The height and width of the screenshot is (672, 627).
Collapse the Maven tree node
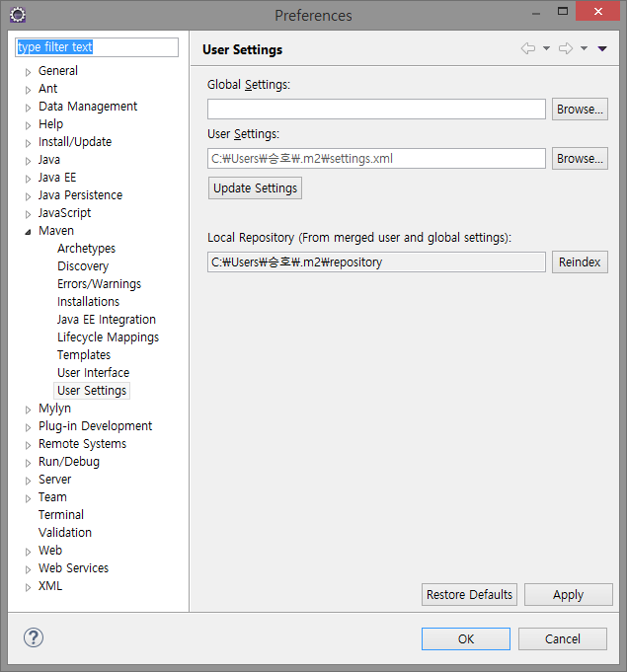(28, 232)
